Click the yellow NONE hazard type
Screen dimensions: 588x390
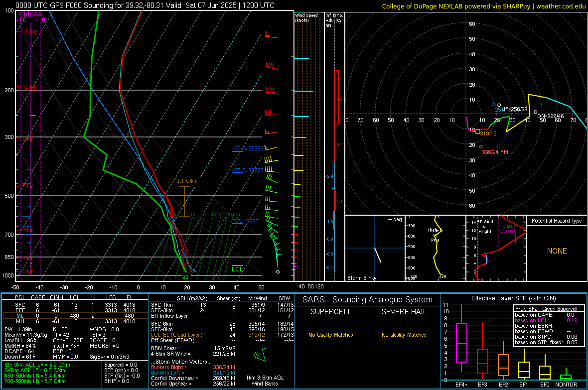click(557, 251)
